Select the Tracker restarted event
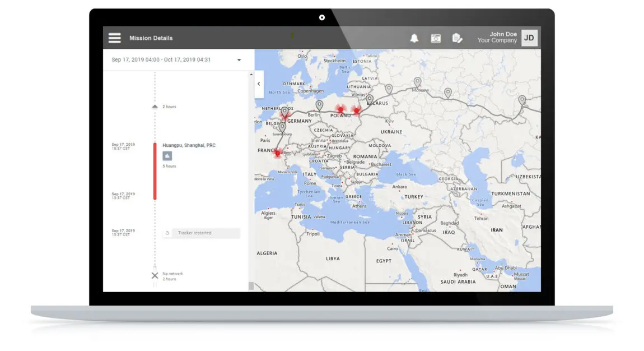This screenshot has width=644, height=351. [201, 233]
